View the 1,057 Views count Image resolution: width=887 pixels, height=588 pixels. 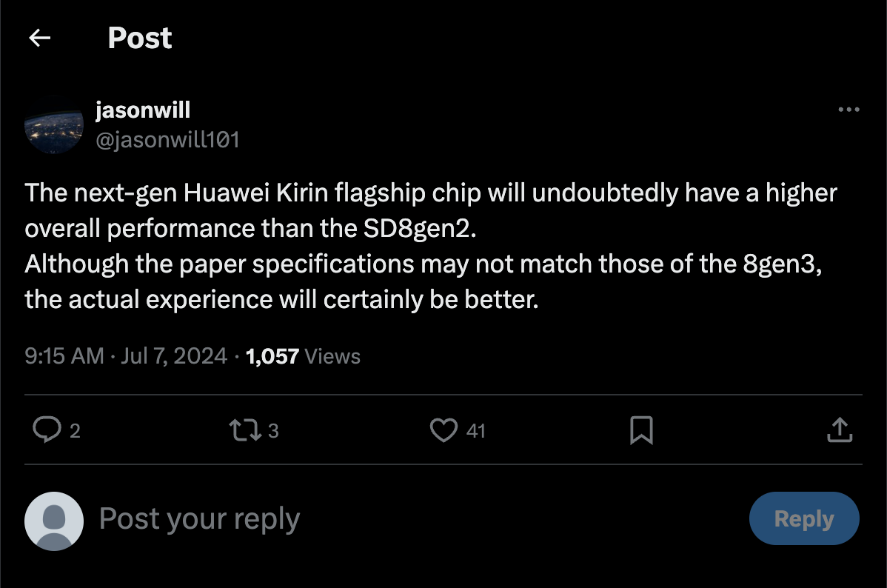pyautogui.click(x=303, y=356)
